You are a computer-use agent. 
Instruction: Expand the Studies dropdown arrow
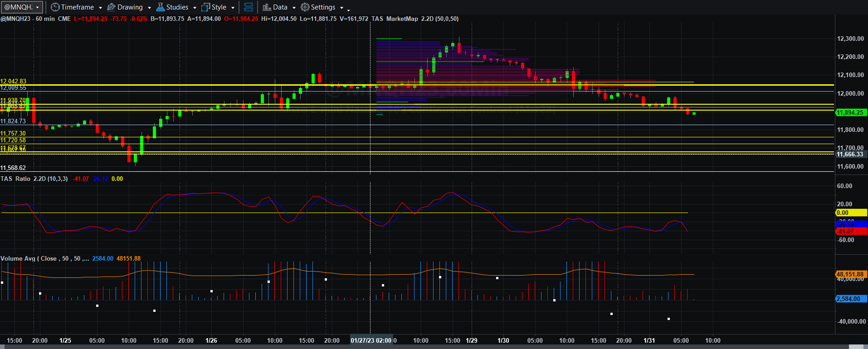click(195, 8)
